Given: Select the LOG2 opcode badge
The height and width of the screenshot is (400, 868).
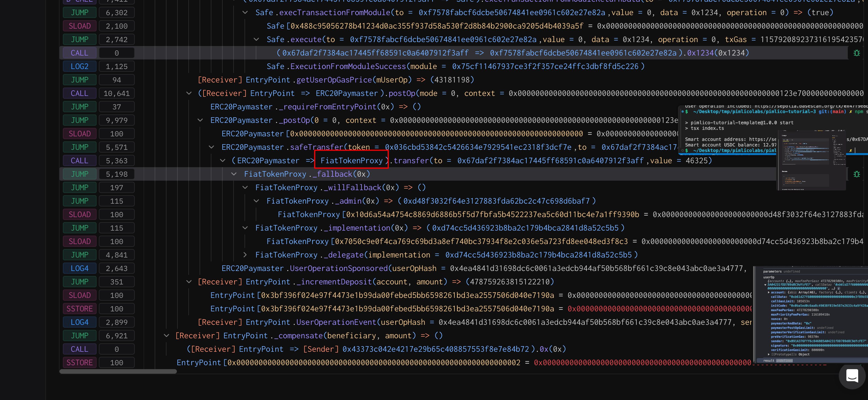Looking at the screenshot, I should pos(79,66).
